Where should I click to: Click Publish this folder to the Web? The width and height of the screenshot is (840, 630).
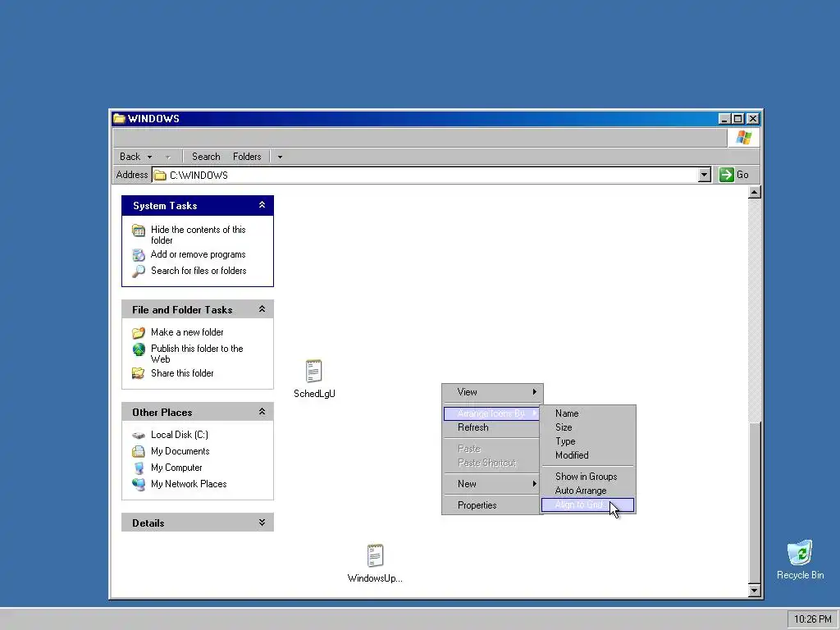pyautogui.click(x=197, y=354)
